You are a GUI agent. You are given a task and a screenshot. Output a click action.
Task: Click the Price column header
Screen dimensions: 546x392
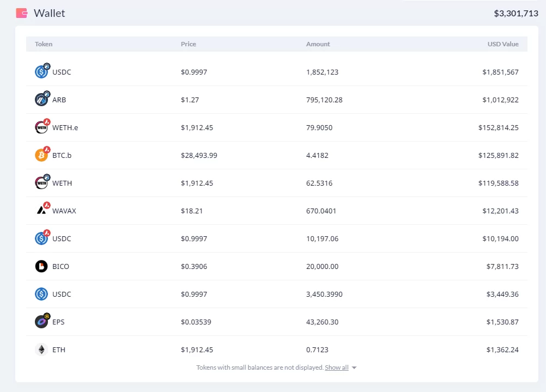click(189, 44)
